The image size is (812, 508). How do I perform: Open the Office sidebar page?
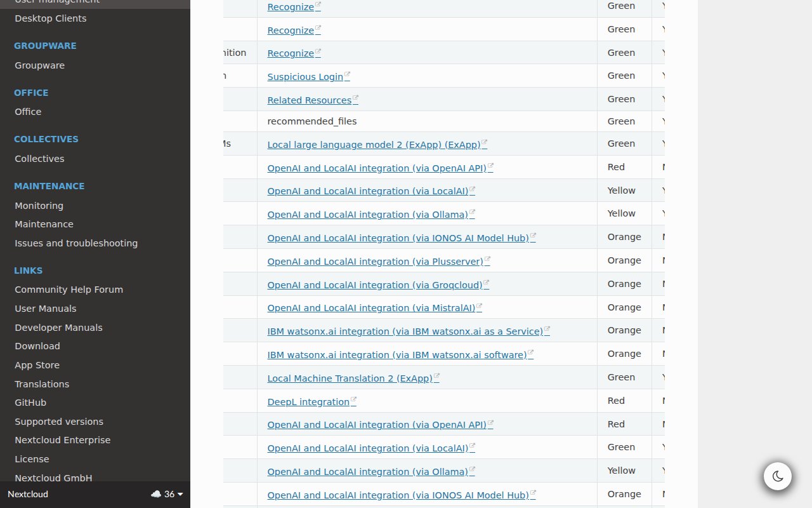[28, 112]
